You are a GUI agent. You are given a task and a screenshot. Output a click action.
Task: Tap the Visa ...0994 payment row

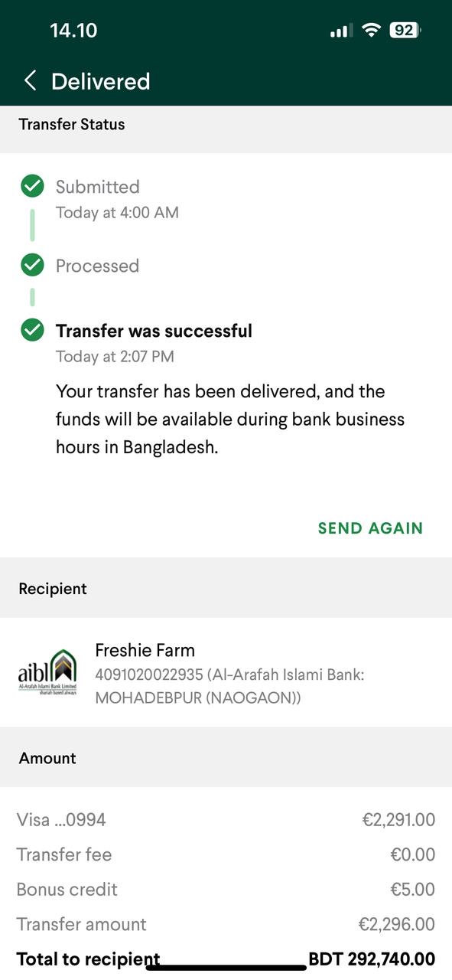click(226, 820)
